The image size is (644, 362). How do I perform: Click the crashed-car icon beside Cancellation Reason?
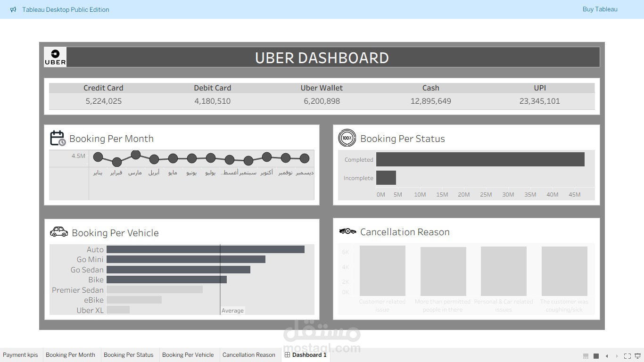[x=347, y=231]
